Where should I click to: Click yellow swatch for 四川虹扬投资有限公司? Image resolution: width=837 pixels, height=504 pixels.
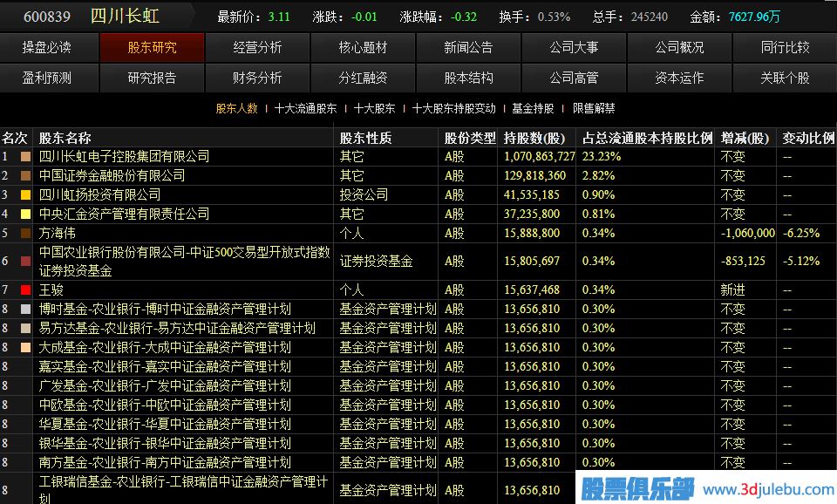point(25,194)
